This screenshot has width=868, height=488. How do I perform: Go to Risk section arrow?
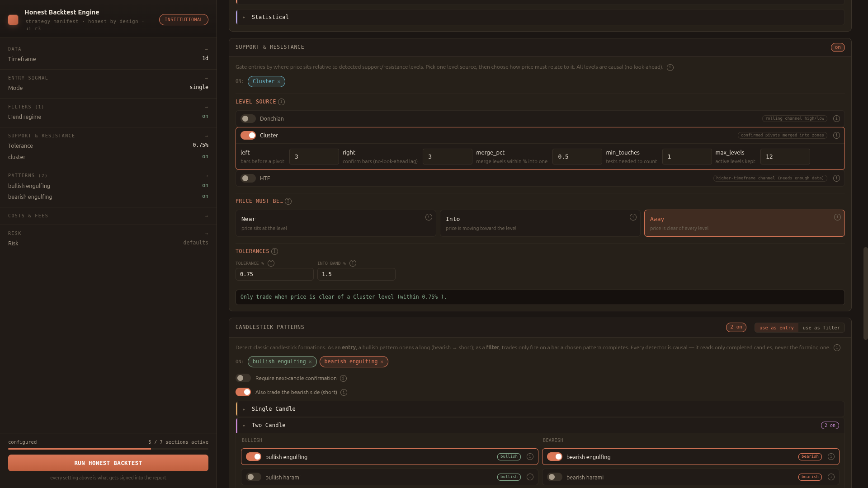206,234
